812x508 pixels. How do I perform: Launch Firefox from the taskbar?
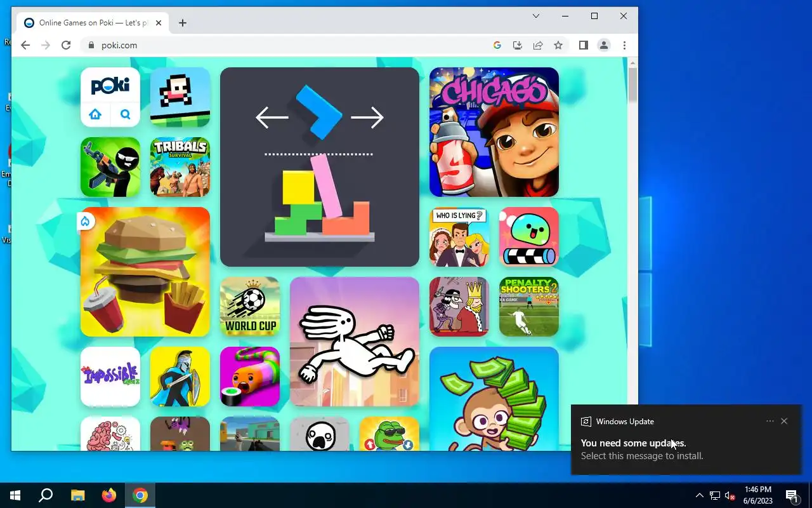pyautogui.click(x=109, y=495)
